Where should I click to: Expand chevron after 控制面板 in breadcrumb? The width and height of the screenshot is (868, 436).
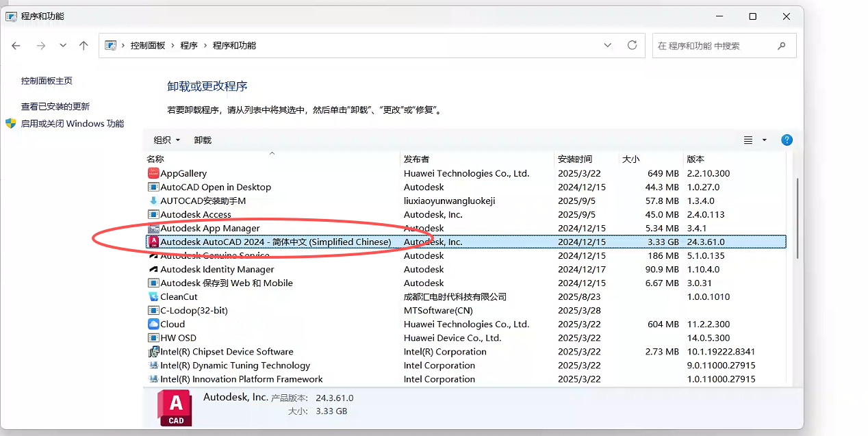173,45
